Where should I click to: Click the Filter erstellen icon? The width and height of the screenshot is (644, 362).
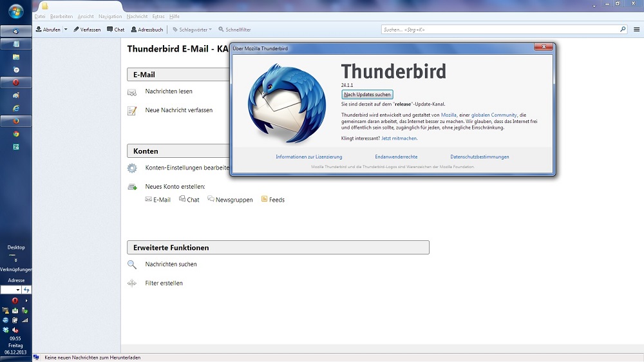click(x=132, y=283)
